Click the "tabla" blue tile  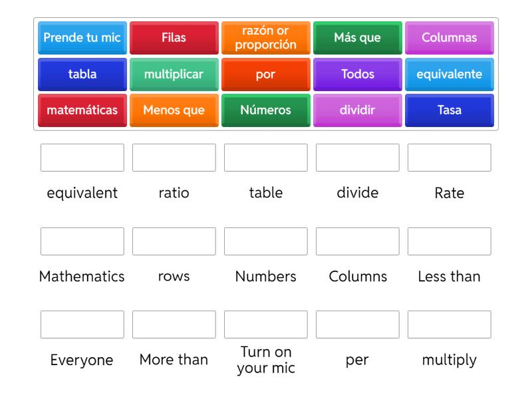pyautogui.click(x=81, y=74)
